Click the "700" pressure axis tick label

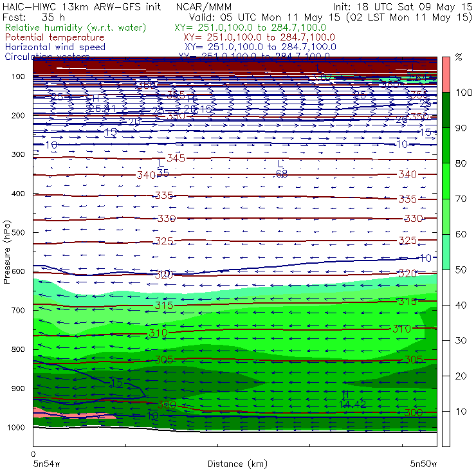tap(18, 310)
